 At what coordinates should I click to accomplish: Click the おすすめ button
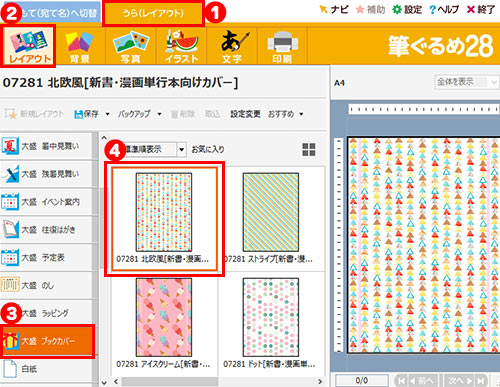(x=281, y=114)
